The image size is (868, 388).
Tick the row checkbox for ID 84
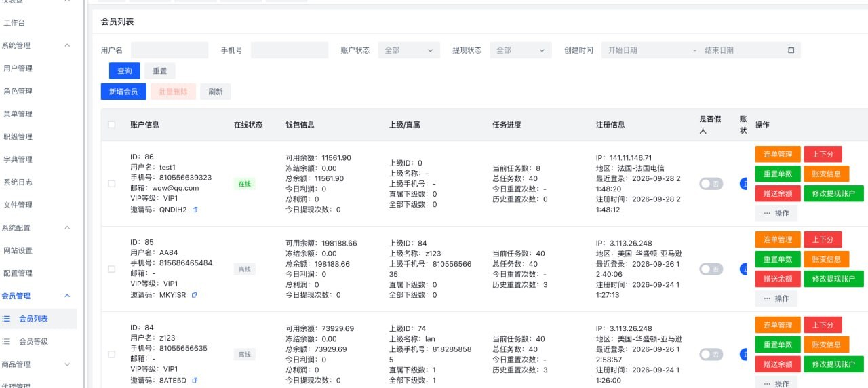click(112, 354)
